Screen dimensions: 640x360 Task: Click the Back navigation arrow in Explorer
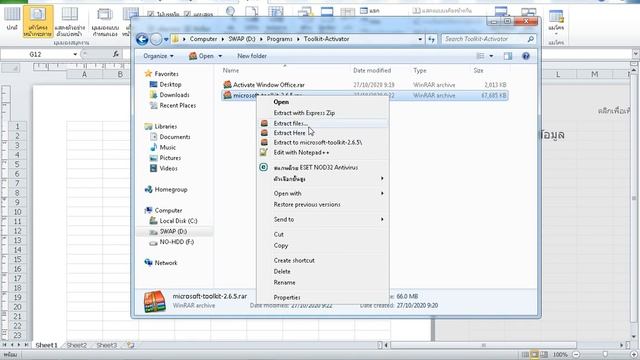(142, 39)
